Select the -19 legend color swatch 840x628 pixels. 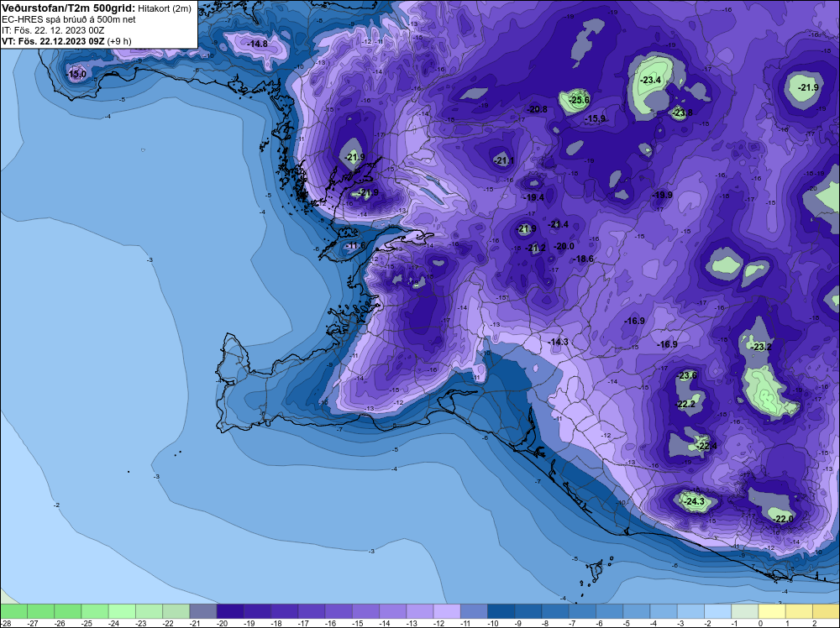tap(258, 611)
